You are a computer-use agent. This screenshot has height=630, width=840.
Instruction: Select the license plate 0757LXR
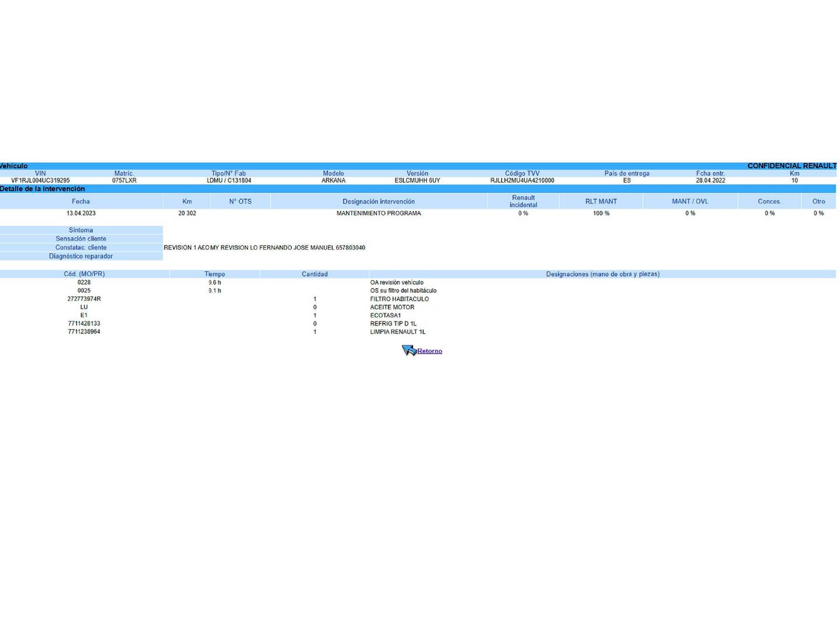tap(124, 181)
